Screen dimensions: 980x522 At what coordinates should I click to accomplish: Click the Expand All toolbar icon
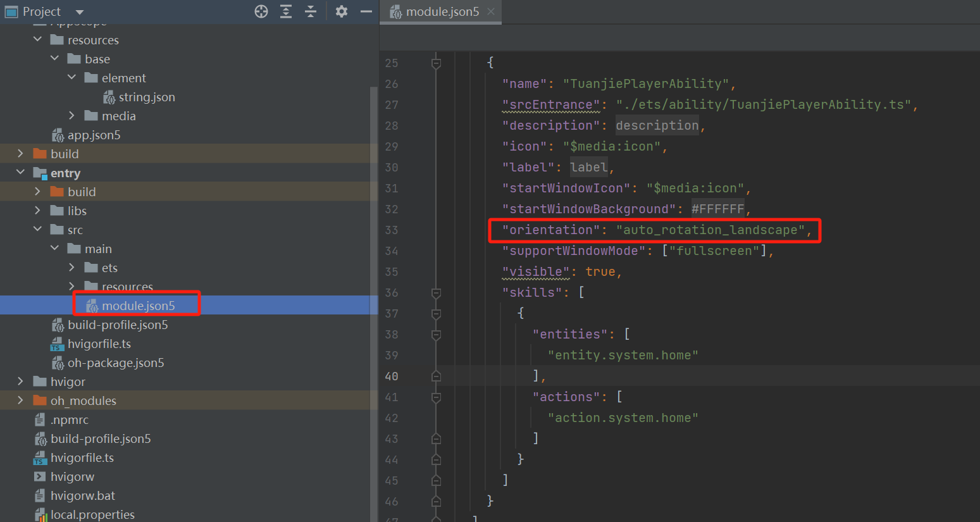tap(286, 11)
